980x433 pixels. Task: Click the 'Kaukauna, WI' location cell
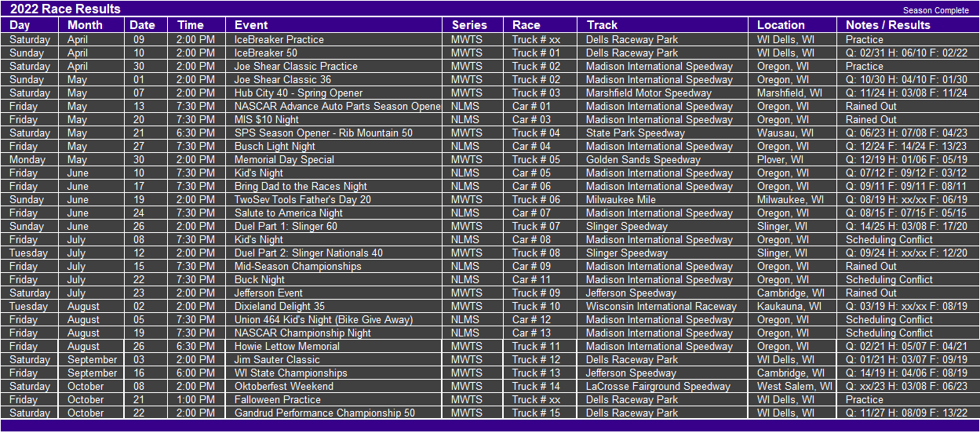(x=790, y=306)
